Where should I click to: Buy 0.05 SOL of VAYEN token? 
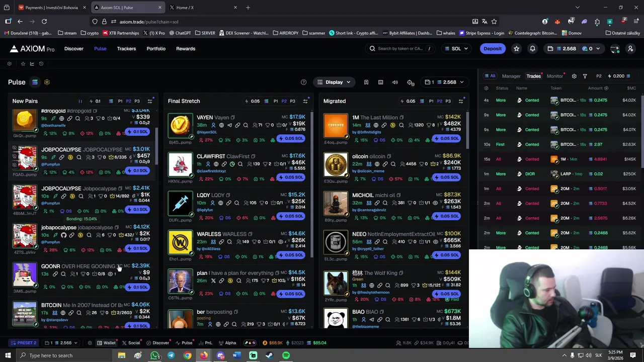291,138
